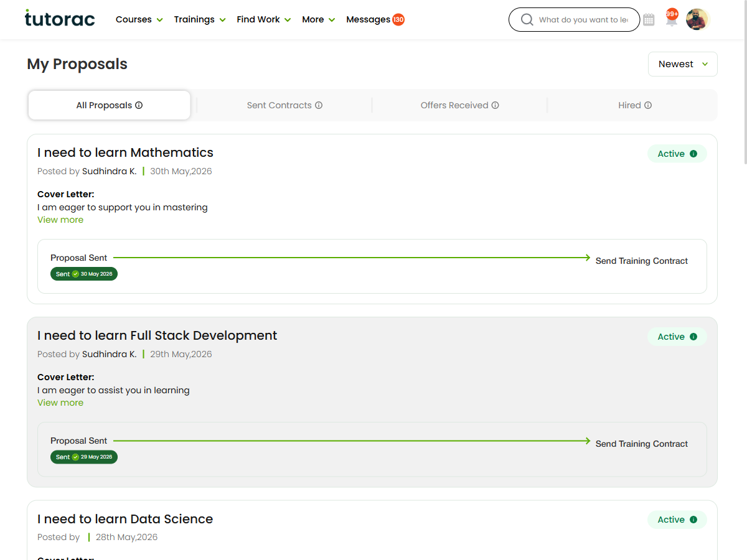Click Sudhindra K. on Mathematics proposal
This screenshot has width=747, height=560.
(x=110, y=171)
